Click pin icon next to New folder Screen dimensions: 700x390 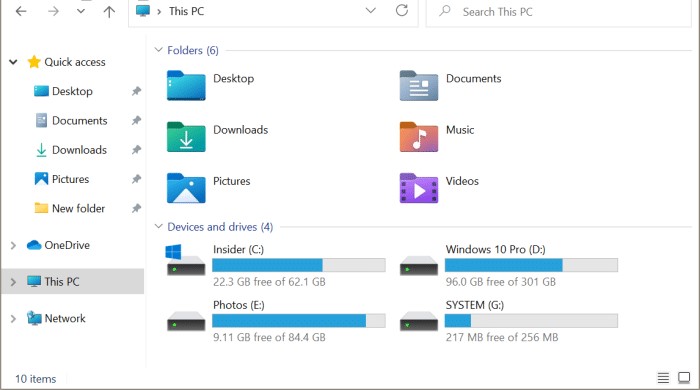coord(136,208)
